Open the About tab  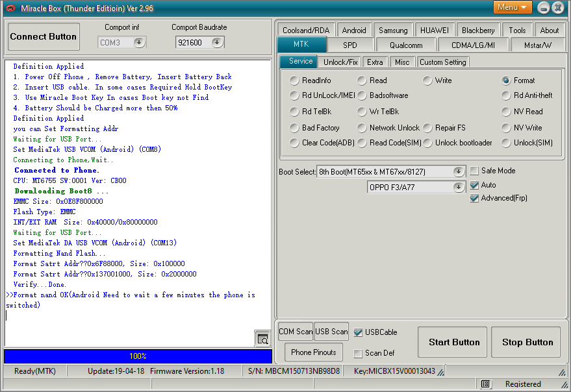click(549, 31)
